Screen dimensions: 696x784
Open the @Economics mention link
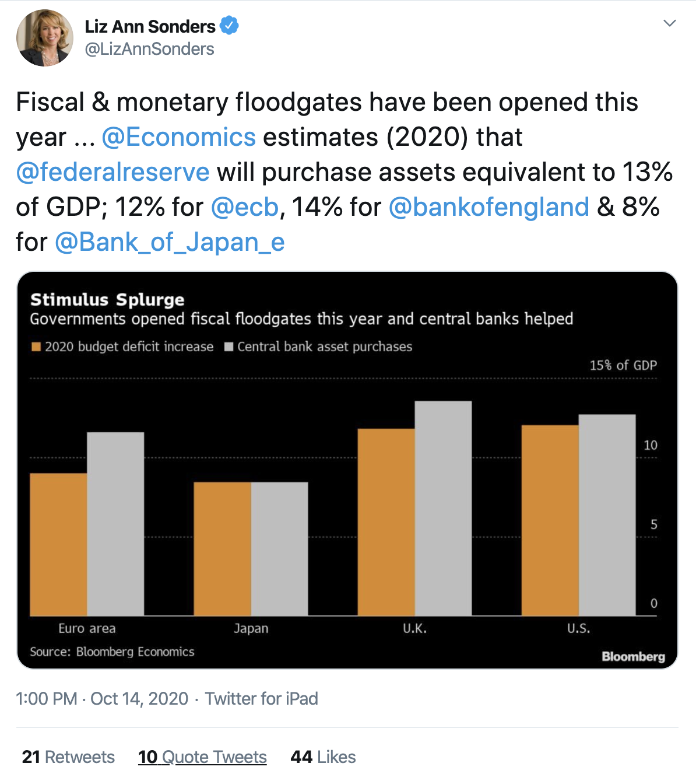178,137
